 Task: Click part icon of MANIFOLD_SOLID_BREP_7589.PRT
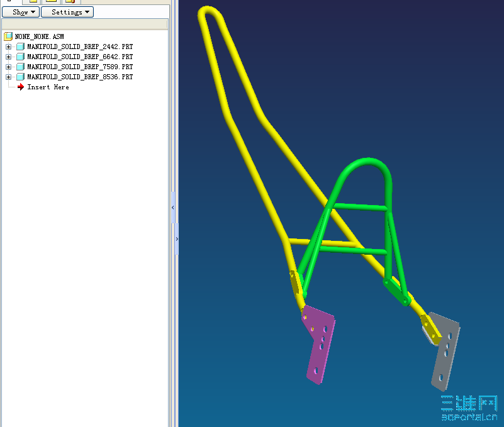20,67
